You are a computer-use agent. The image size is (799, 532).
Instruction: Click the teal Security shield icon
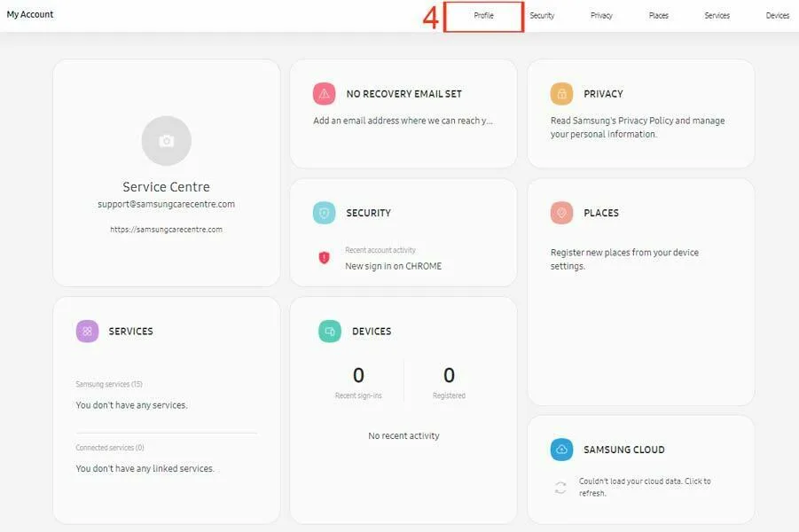click(x=324, y=213)
